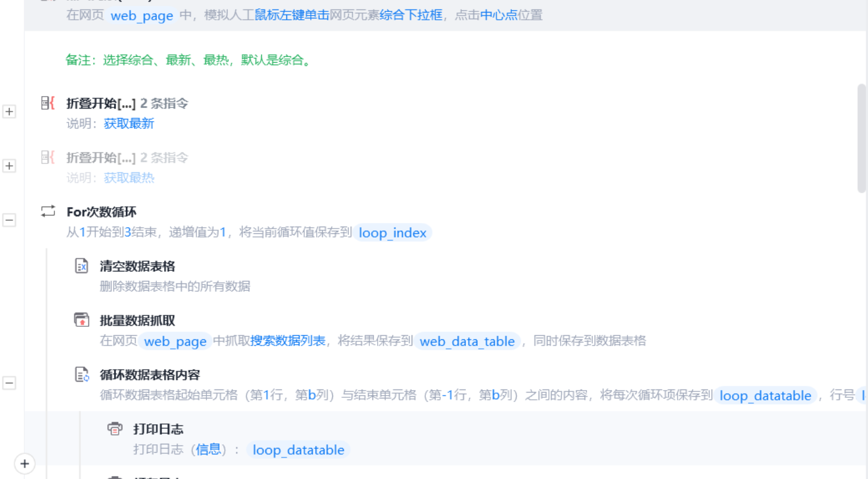Screen dimensions: 868x479
Task: Click the green 备注 comment line
Action: [x=189, y=60]
